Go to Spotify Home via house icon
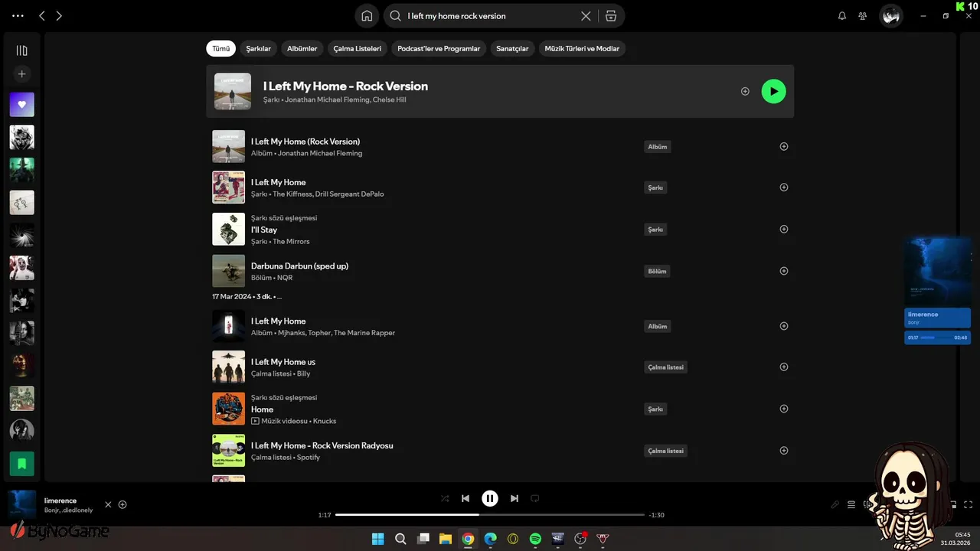980x551 pixels. (367, 16)
